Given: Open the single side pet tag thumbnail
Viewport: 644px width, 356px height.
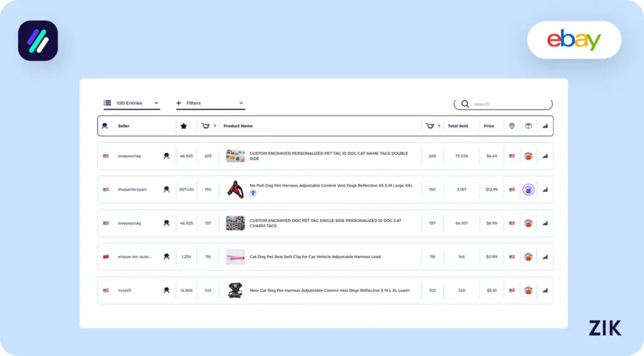Looking at the screenshot, I should (235, 223).
